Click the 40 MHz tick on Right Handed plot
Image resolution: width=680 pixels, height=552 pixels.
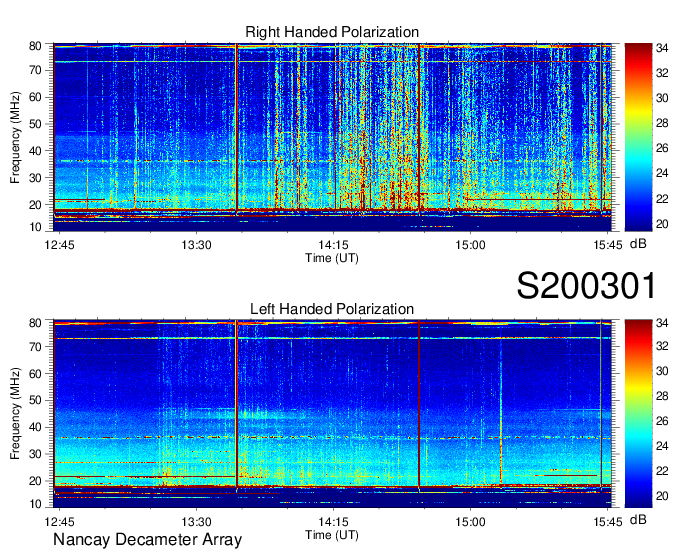click(x=35, y=151)
